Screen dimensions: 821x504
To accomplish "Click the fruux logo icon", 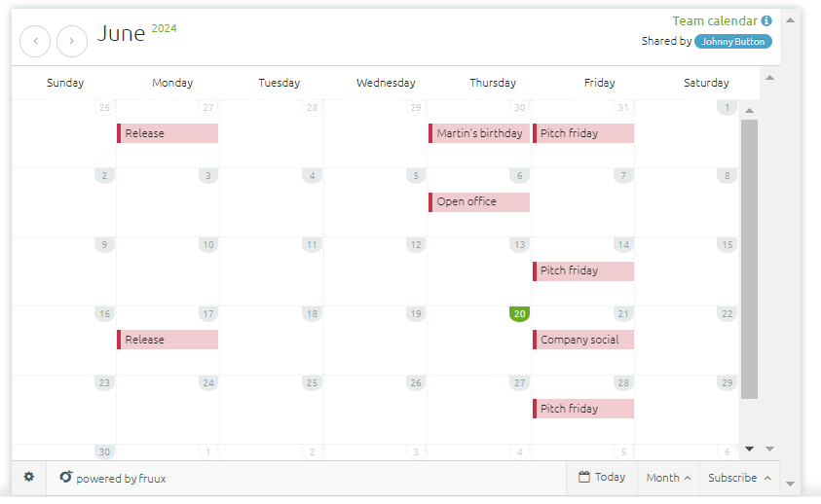I will pos(66,478).
